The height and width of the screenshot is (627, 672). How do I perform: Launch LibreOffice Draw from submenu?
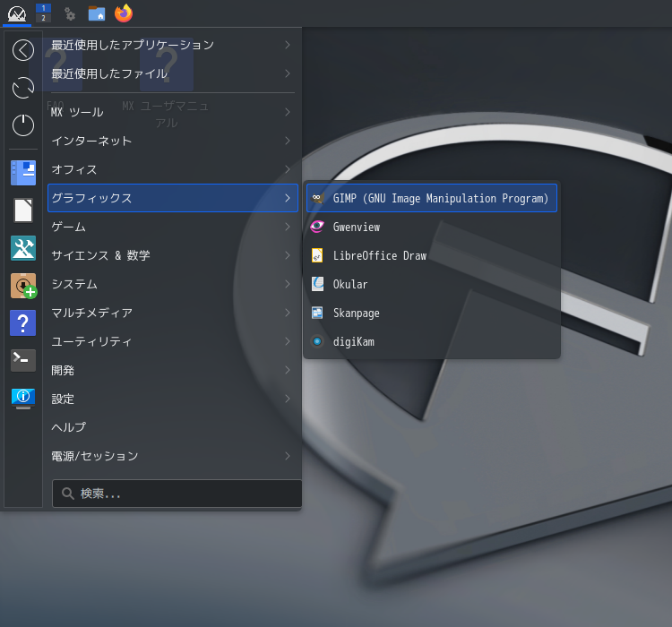[432, 255]
